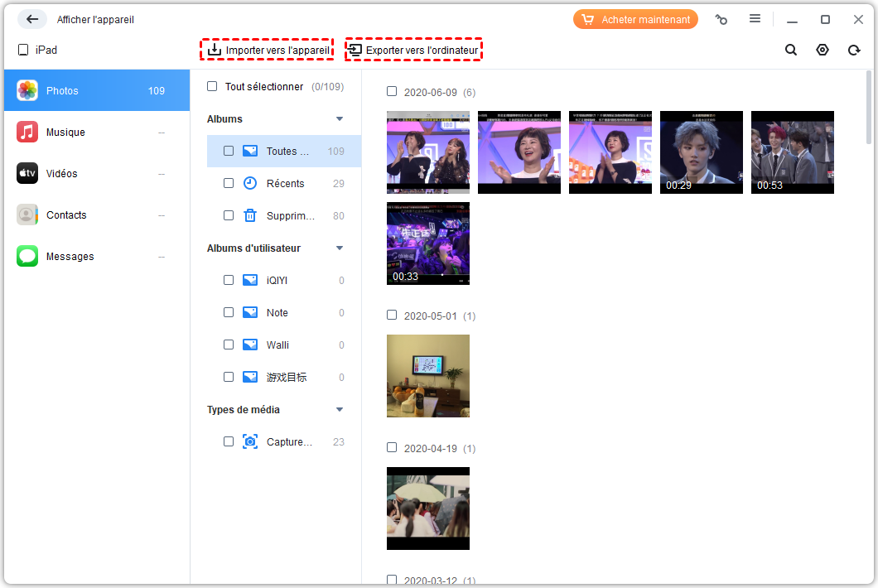Open the hexagon settings icon
This screenshot has width=878, height=588.
coord(823,50)
